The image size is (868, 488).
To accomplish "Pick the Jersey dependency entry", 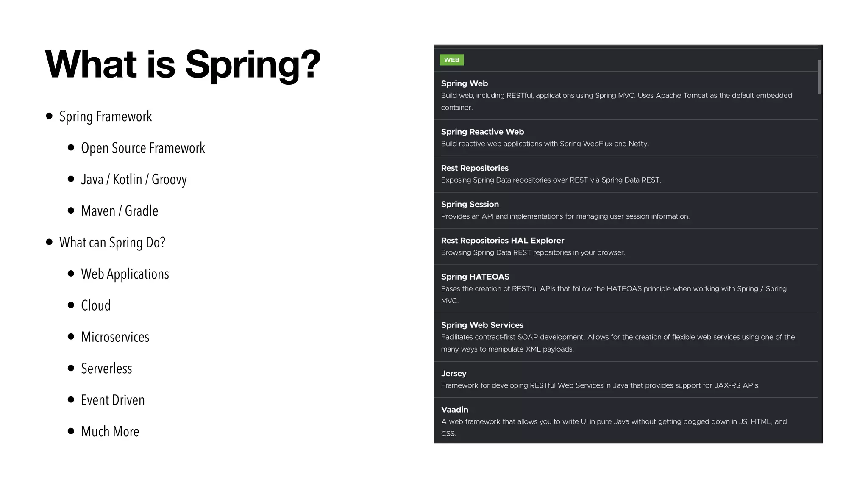I will (x=453, y=374).
